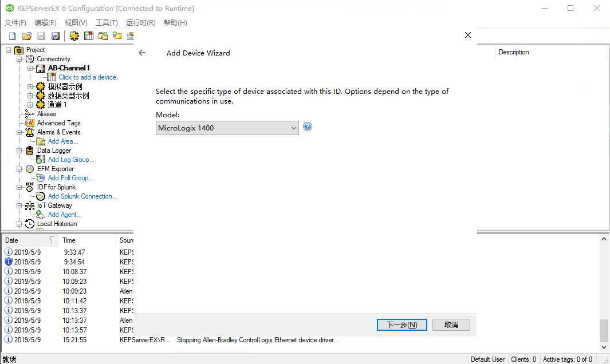The width and height of the screenshot is (610, 364).
Task: Toggle the Local Historian node expander
Action: click(19, 224)
